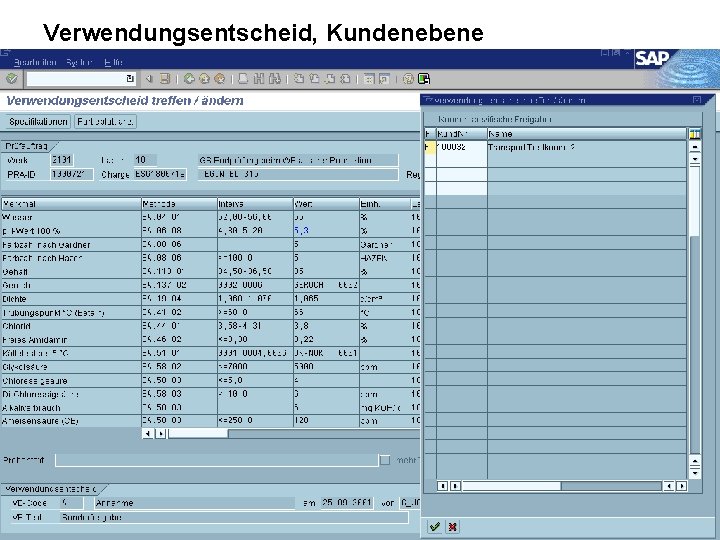Click the button right of Spezifikationen
The height and width of the screenshot is (540, 720).
pos(105,122)
